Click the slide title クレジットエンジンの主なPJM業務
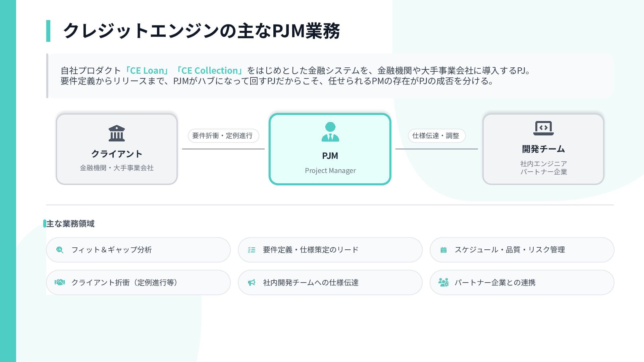The height and width of the screenshot is (362, 644). (x=201, y=31)
